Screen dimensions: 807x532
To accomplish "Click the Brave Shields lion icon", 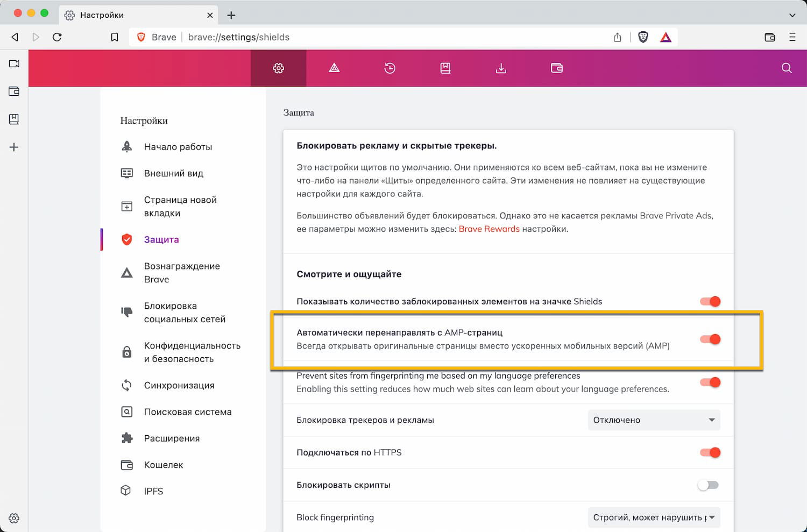I will [x=643, y=37].
